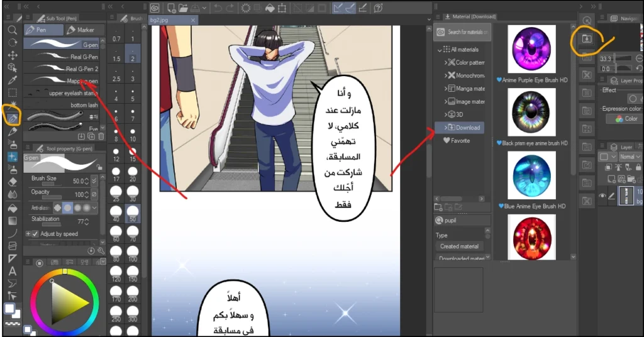Select the Real G-Pen sub tool

tap(61, 57)
